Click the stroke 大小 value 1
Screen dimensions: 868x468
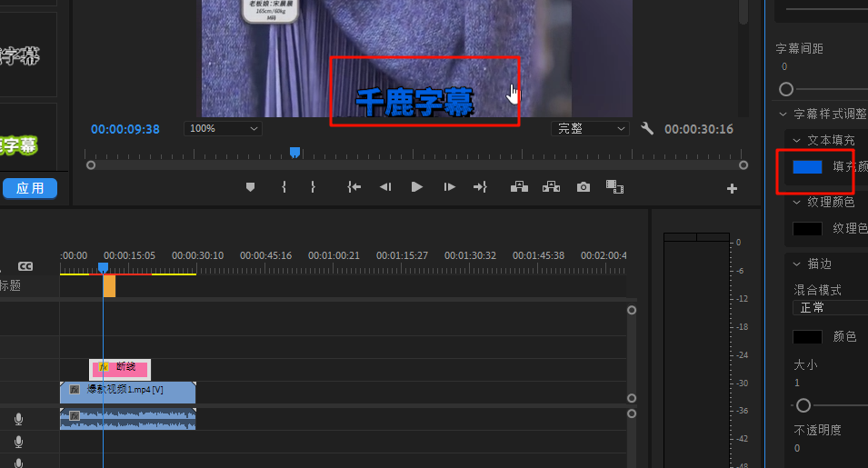click(x=797, y=383)
